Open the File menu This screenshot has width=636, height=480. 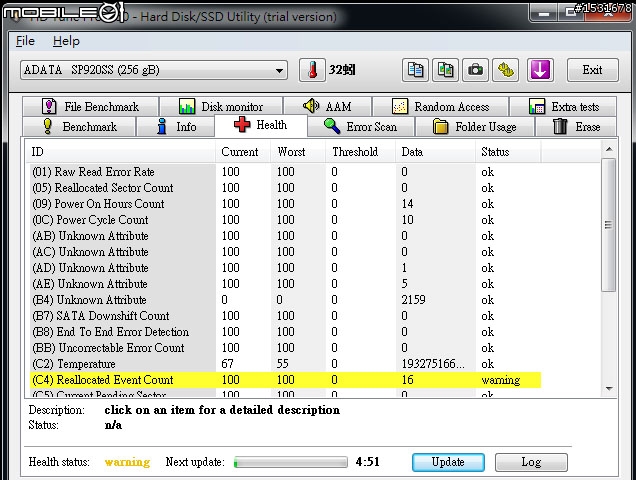pyautogui.click(x=25, y=41)
